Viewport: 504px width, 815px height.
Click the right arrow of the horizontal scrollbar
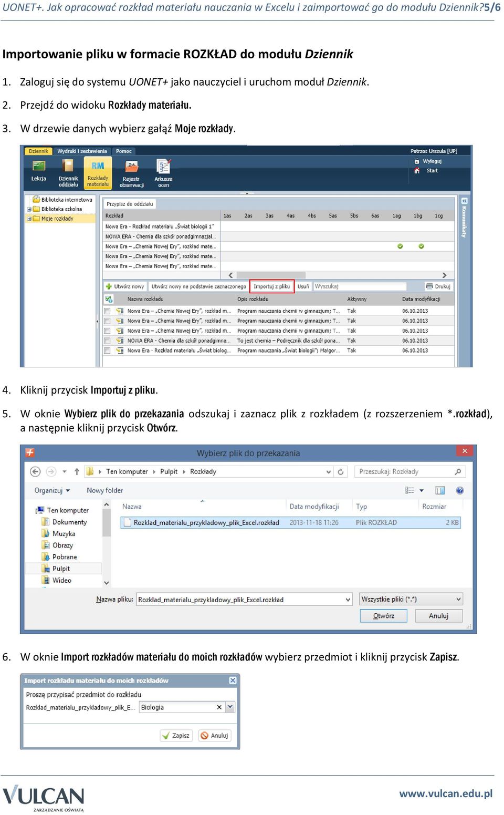point(444,275)
